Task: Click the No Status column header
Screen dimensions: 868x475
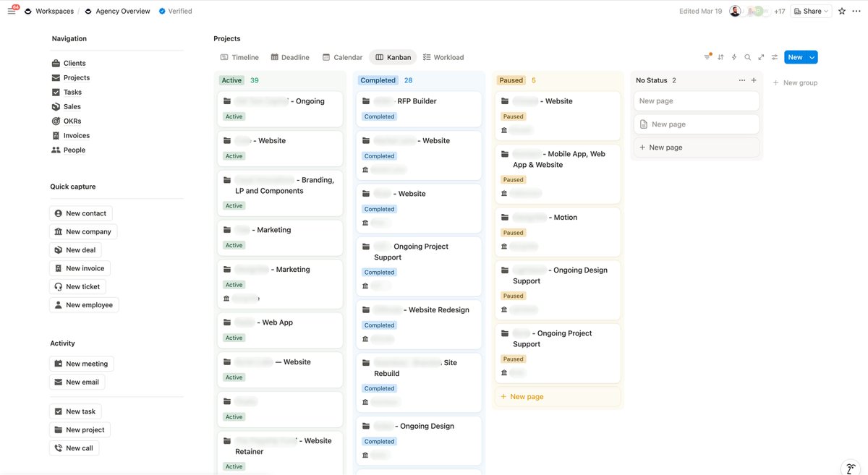Action: pos(651,80)
